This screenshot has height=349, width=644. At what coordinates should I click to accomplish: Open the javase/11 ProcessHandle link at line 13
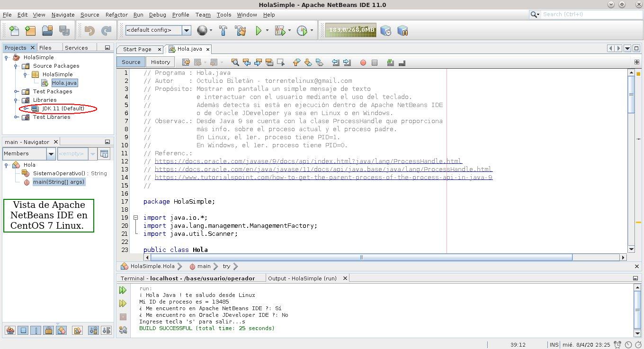pyautogui.click(x=323, y=170)
